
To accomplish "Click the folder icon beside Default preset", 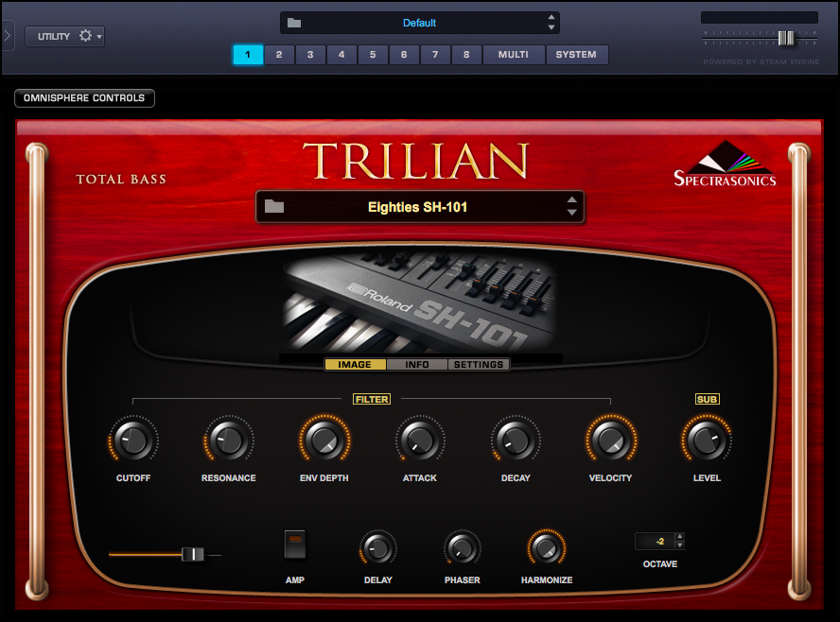I will [294, 23].
